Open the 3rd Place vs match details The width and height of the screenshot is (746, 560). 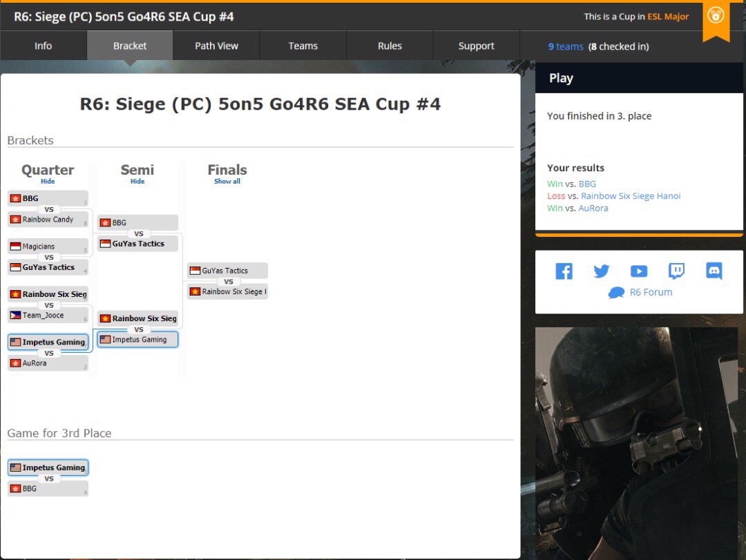[49, 479]
